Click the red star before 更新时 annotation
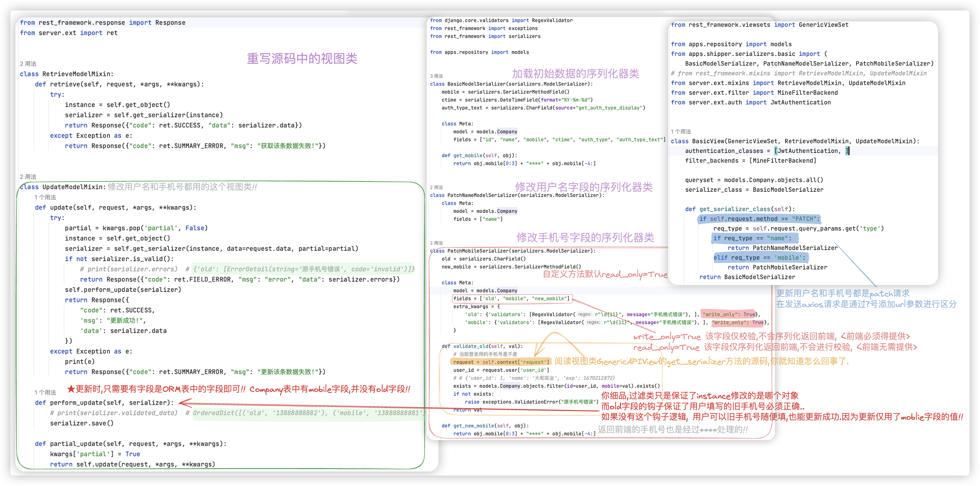 [71, 389]
